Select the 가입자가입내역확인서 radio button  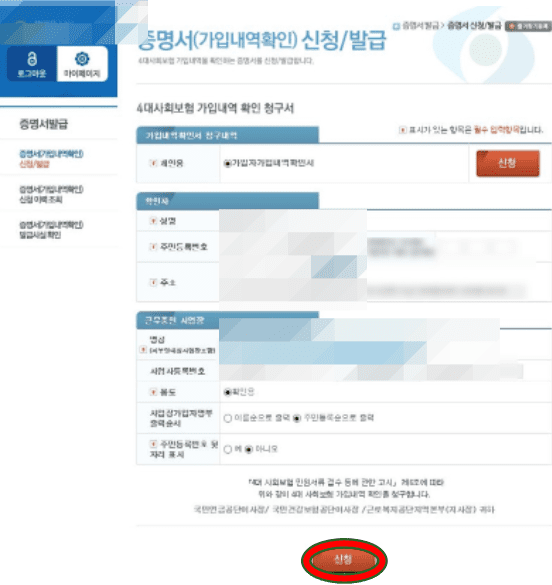tap(227, 163)
